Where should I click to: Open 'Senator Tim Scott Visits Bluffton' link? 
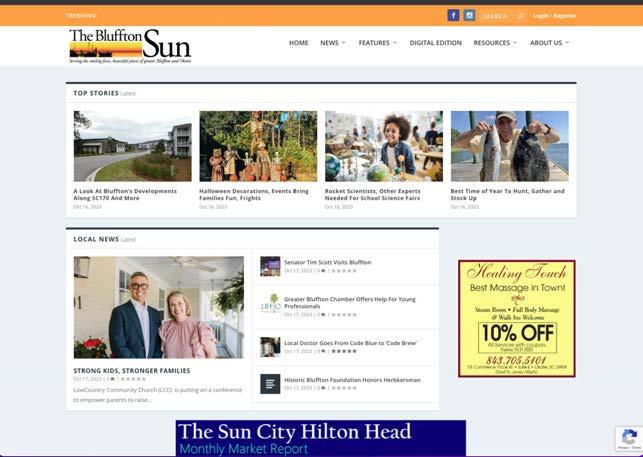pyautogui.click(x=328, y=262)
